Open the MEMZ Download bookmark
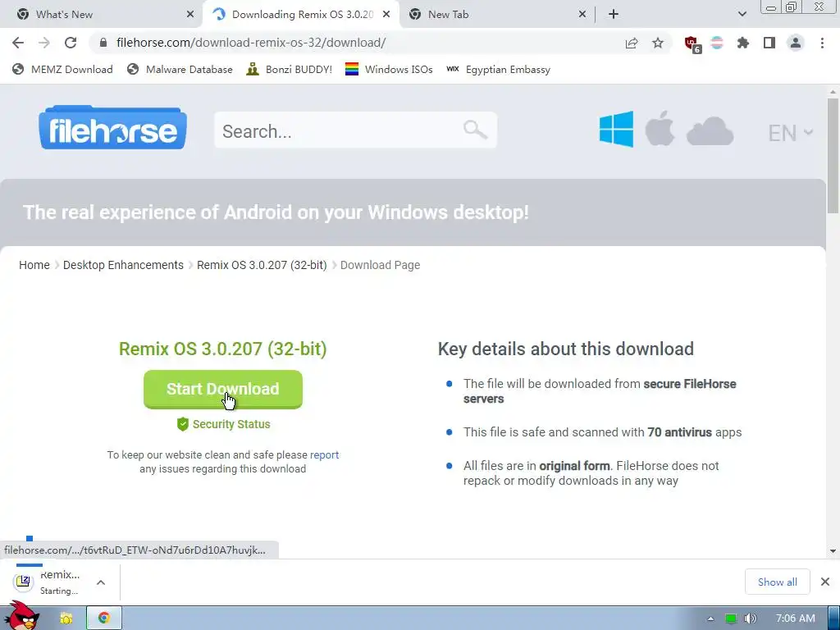The image size is (840, 630). point(62,70)
